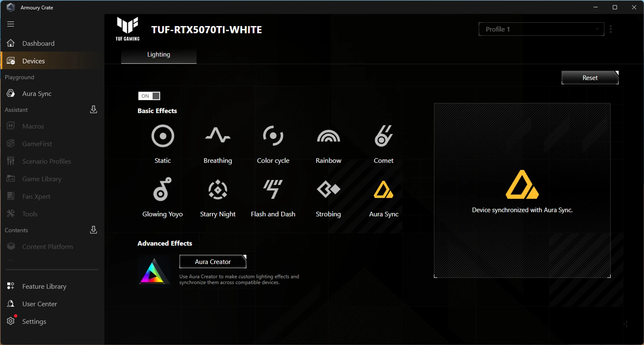
Task: Open Devices in the sidebar
Action: pos(52,61)
